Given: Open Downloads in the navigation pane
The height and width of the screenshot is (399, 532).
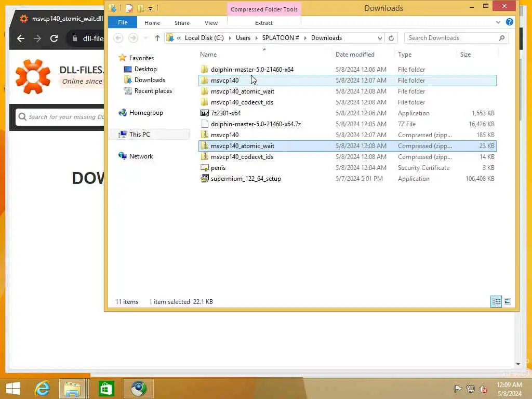Looking at the screenshot, I should click(150, 80).
